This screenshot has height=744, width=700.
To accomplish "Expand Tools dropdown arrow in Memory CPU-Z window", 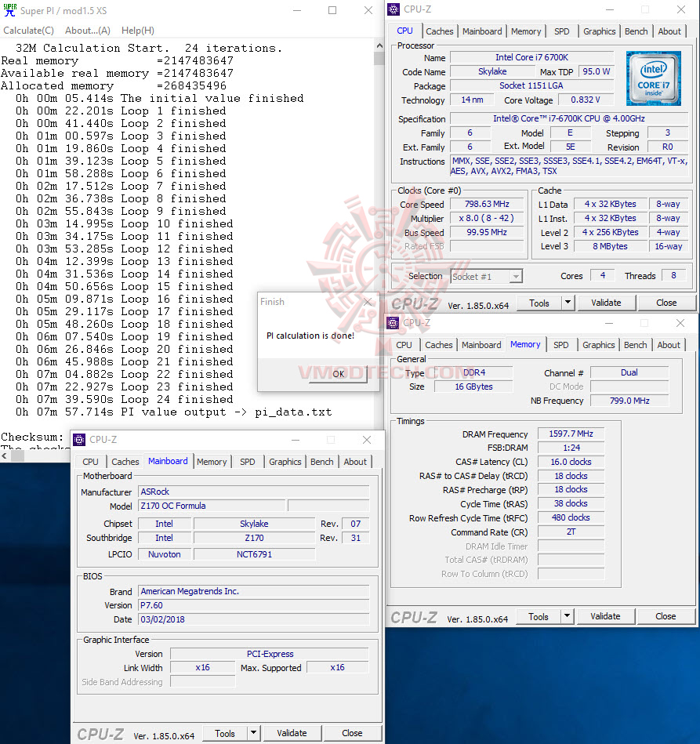I will (567, 616).
